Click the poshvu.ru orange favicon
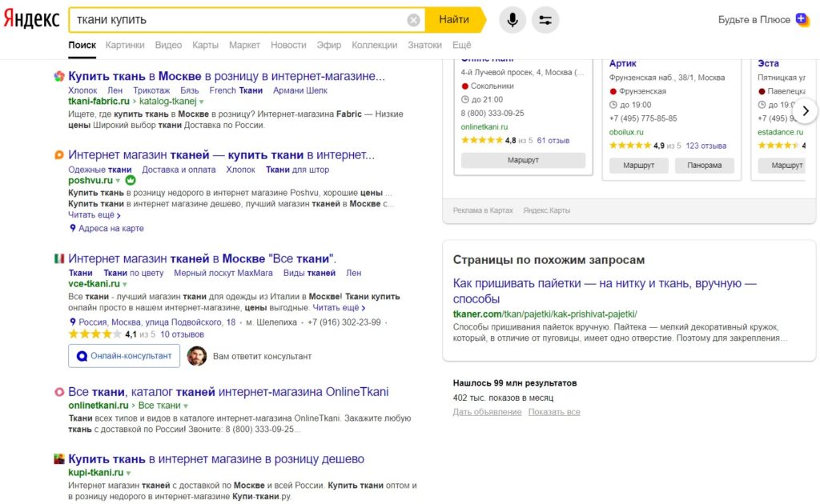Viewport: 820px width, 504px height. click(x=59, y=155)
